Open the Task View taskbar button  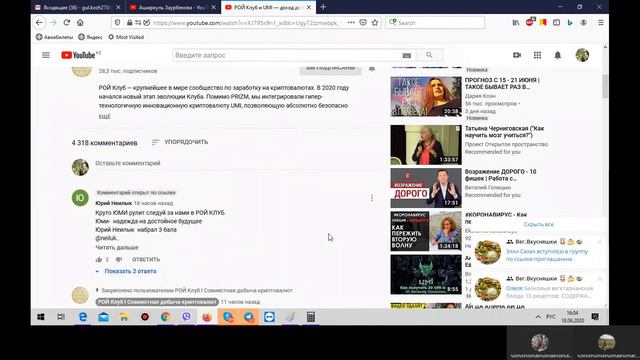[x=61, y=317]
